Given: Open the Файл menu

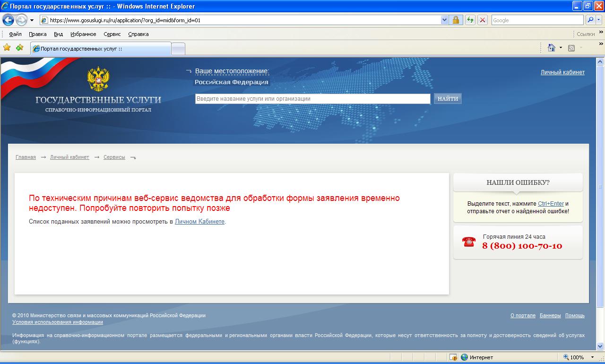Looking at the screenshot, I should click(15, 34).
